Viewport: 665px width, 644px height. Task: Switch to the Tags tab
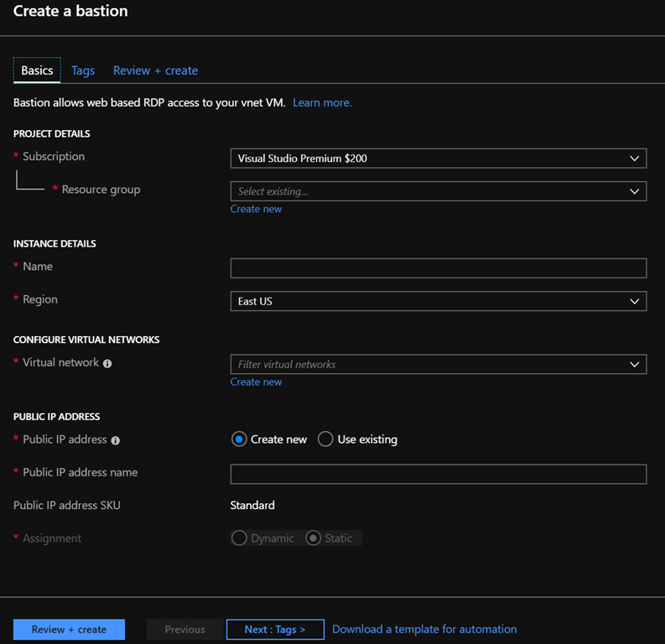(x=83, y=70)
